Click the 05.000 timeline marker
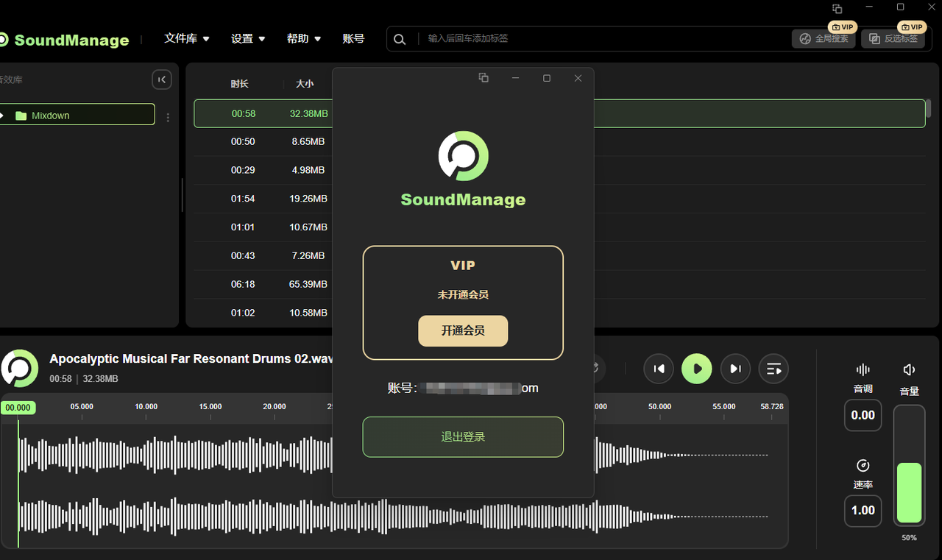 82,406
